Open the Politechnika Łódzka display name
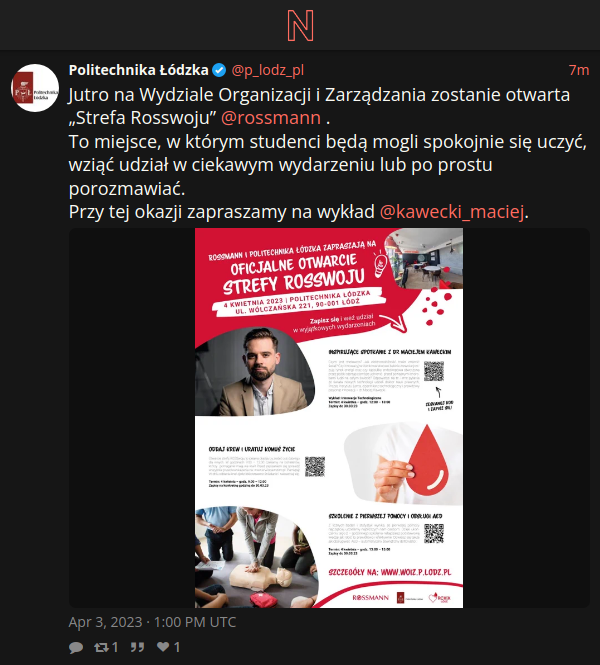 139,70
